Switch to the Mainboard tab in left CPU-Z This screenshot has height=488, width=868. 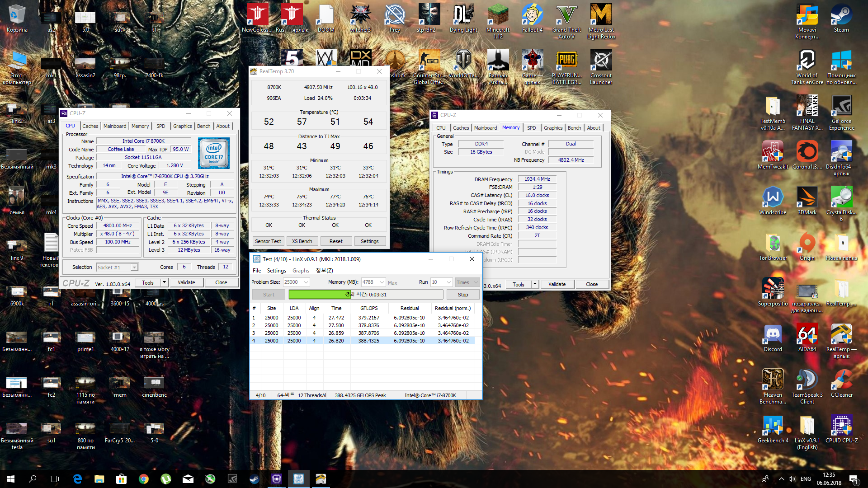pos(115,126)
